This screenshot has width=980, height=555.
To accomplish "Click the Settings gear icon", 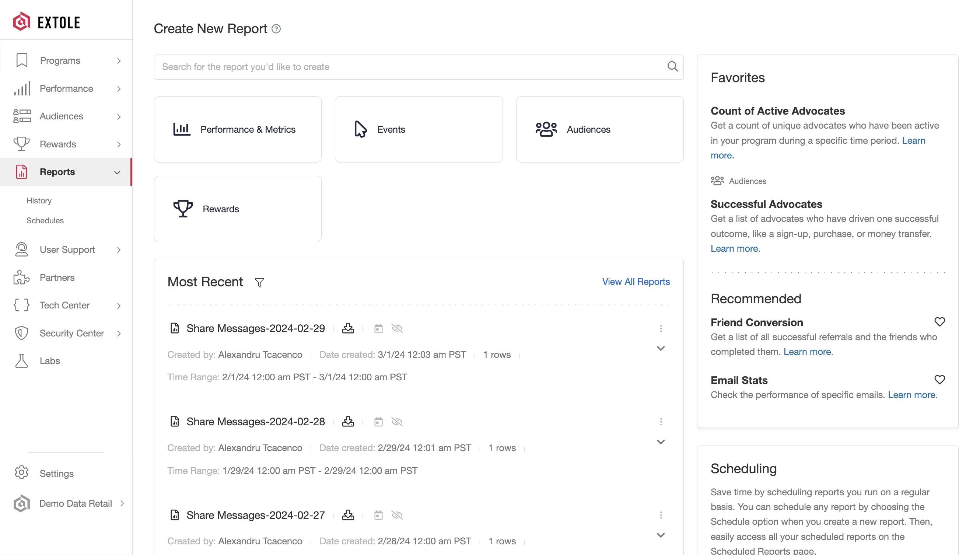I will point(21,473).
